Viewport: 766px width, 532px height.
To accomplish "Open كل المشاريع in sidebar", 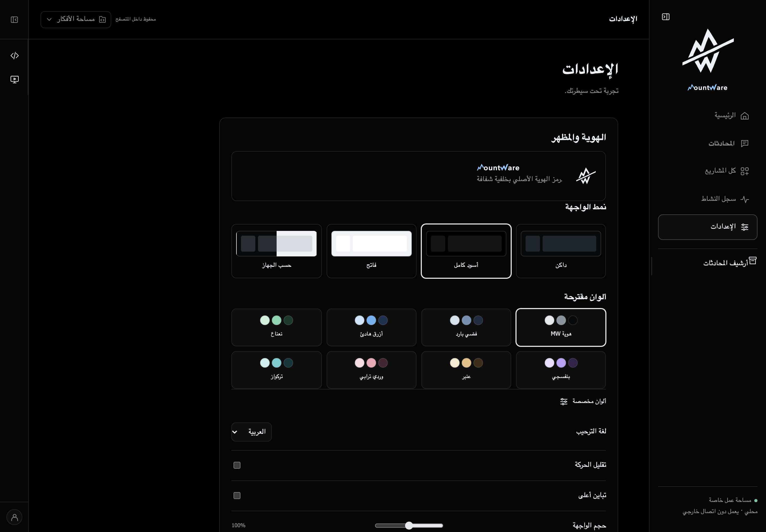I will 708,171.
